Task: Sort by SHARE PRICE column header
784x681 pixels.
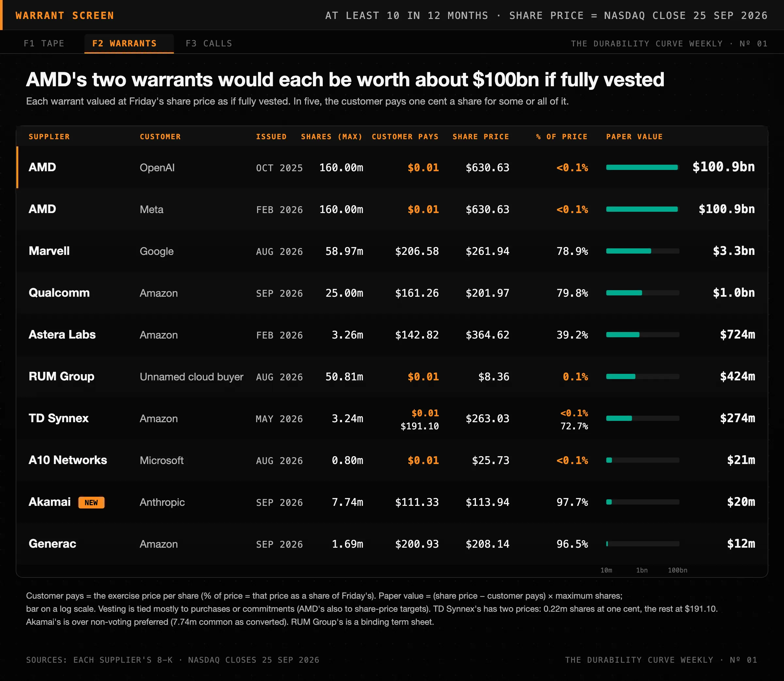Action: pyautogui.click(x=481, y=136)
